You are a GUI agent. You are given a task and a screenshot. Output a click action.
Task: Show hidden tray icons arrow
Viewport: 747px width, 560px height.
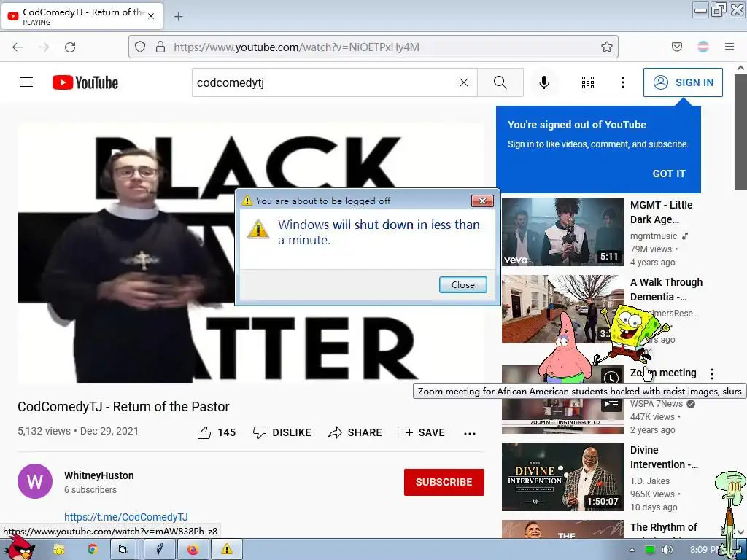click(632, 550)
